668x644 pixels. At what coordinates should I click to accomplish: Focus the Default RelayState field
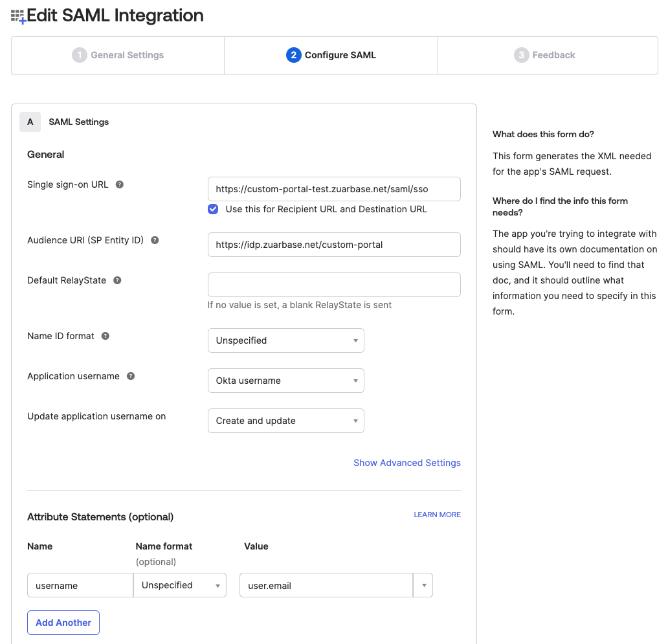point(334,285)
